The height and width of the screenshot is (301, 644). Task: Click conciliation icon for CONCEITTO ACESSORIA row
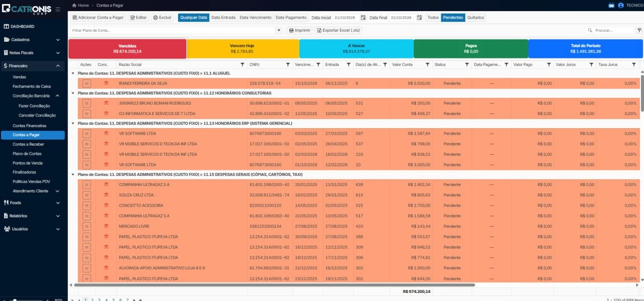[106, 205]
